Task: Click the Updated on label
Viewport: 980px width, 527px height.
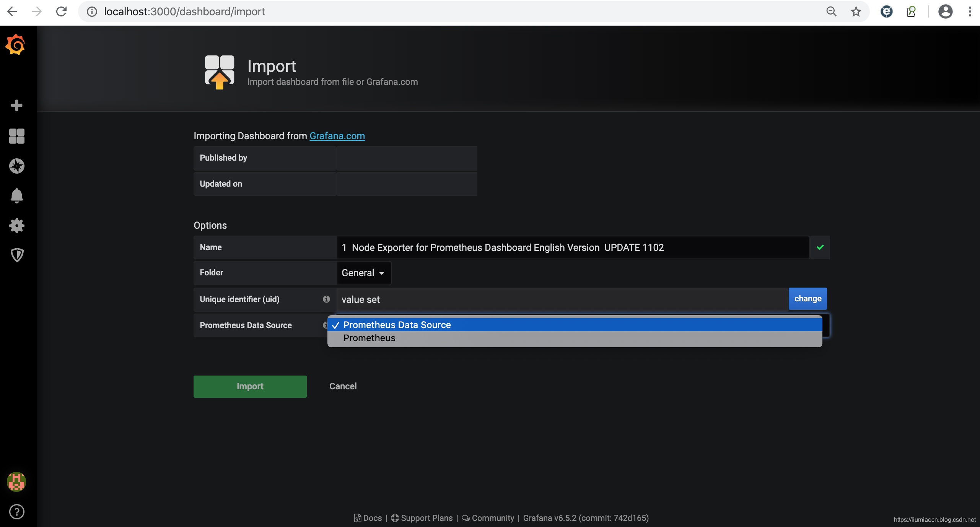Action: [221, 184]
